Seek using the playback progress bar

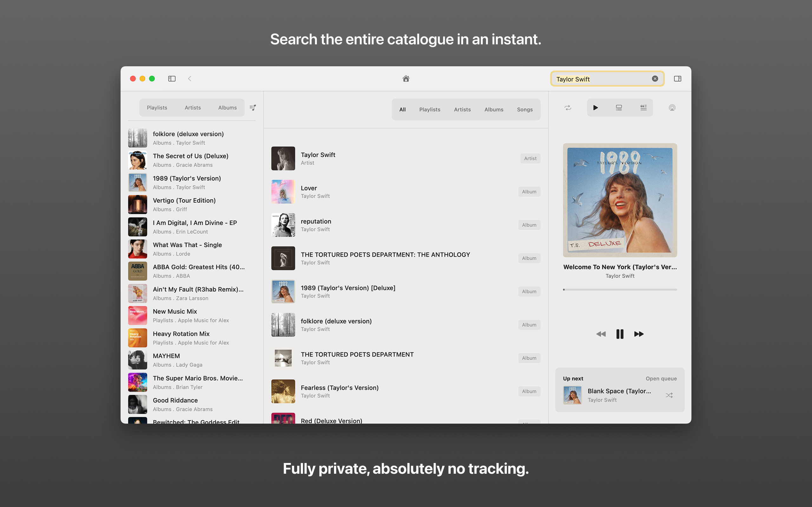click(x=619, y=289)
